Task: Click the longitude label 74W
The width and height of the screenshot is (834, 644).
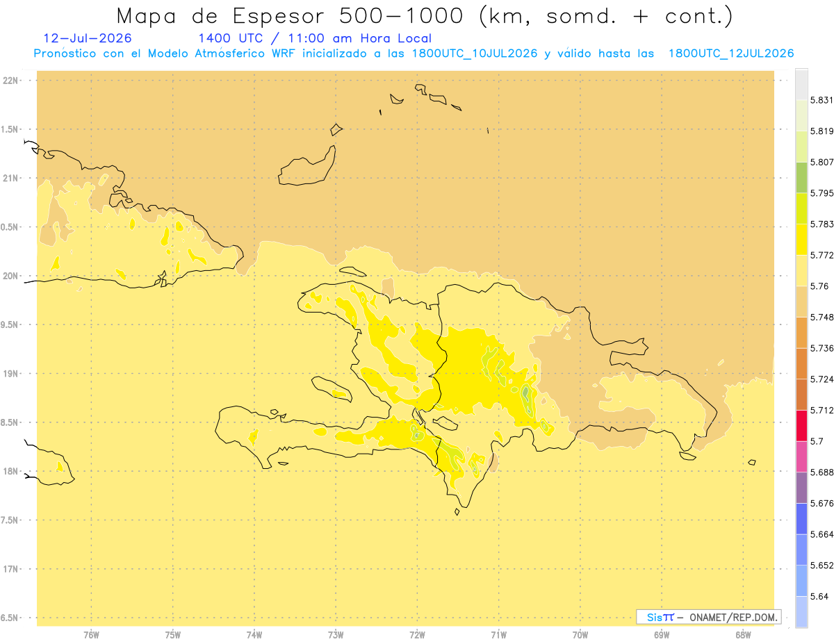Action: [254, 636]
